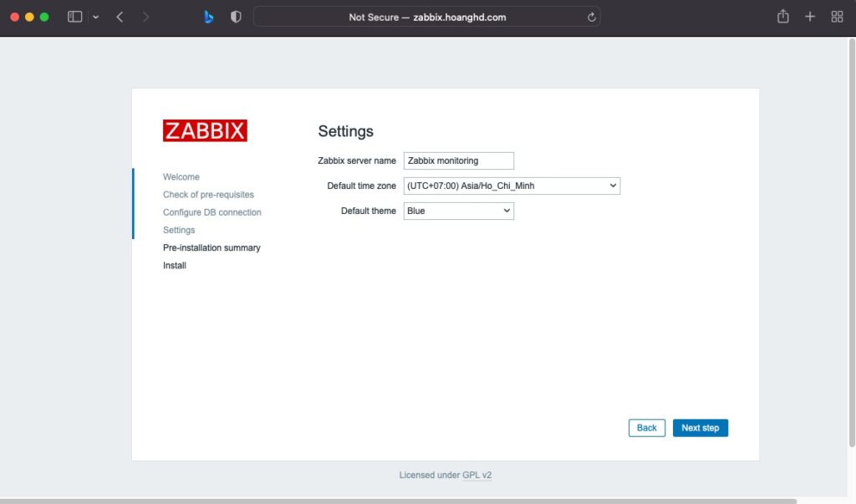Open the privacy shield icon
This screenshot has width=856, height=504.
point(236,17)
